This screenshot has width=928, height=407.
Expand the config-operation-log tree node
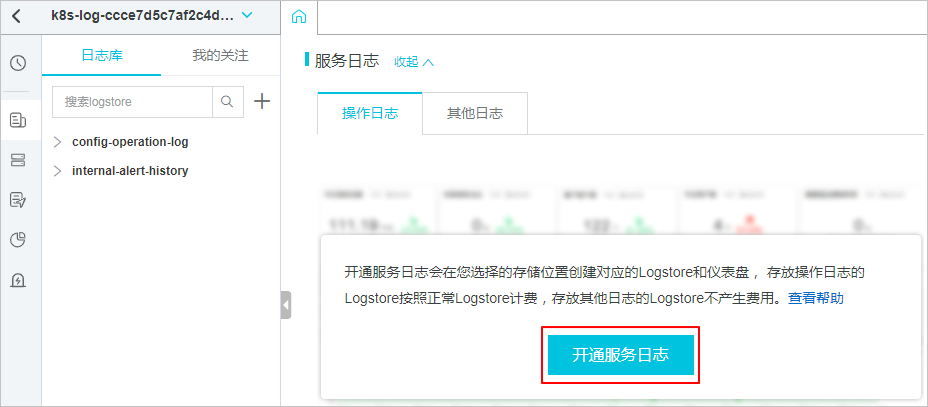pos(57,142)
